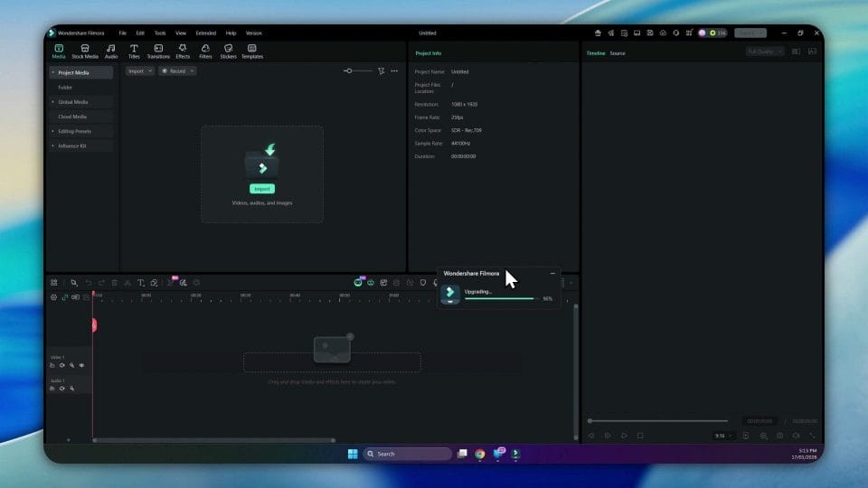
Task: Click the marker shield icon in timeline toolbar
Action: (423, 283)
